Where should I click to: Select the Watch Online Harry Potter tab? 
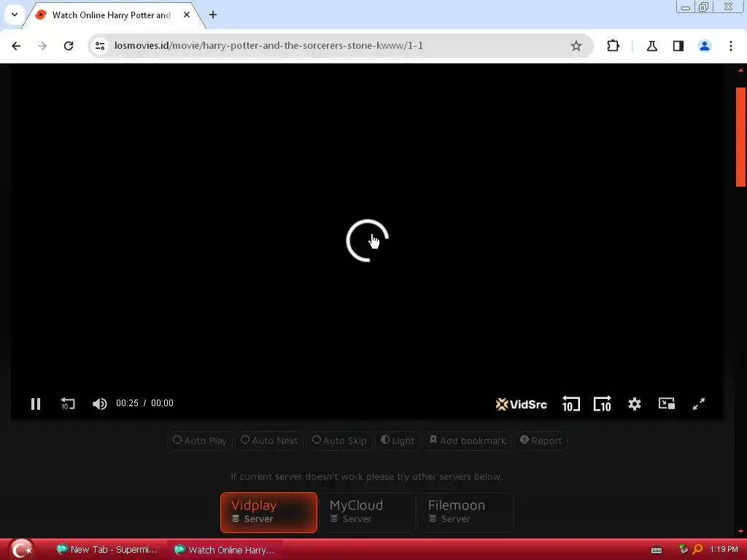tap(113, 15)
